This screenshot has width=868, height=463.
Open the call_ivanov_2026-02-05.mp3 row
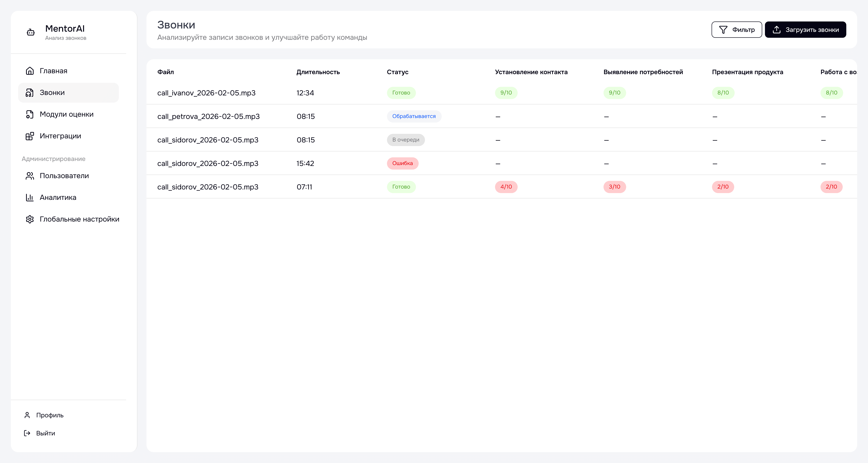206,93
